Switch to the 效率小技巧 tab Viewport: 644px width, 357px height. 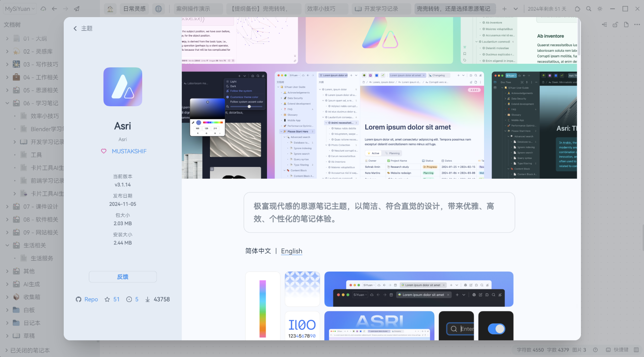[x=326, y=9]
